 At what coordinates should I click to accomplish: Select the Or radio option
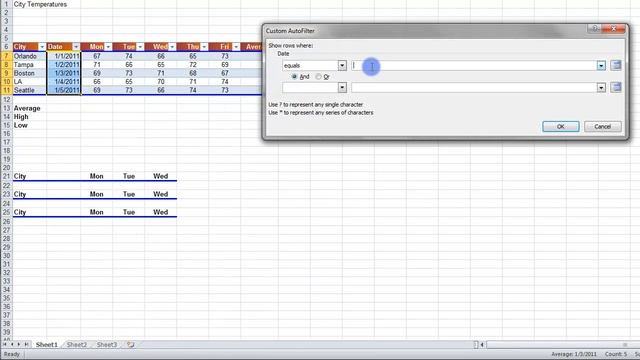tap(318, 77)
